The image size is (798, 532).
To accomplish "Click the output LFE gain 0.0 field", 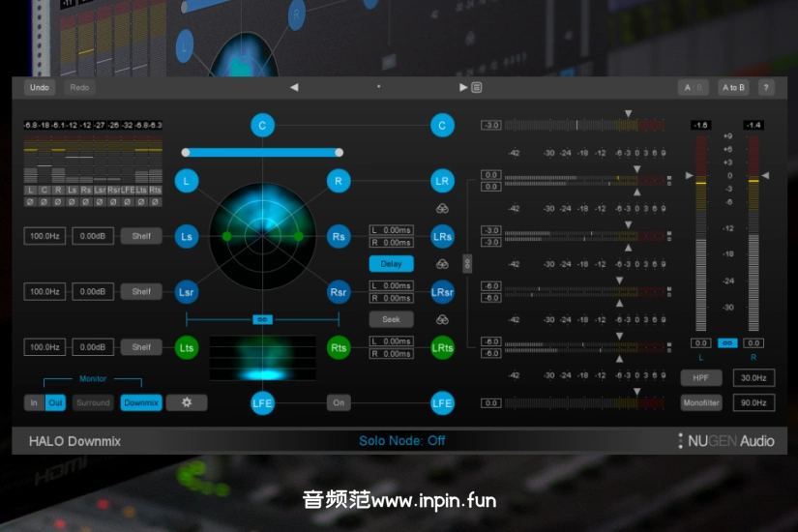I will point(491,403).
